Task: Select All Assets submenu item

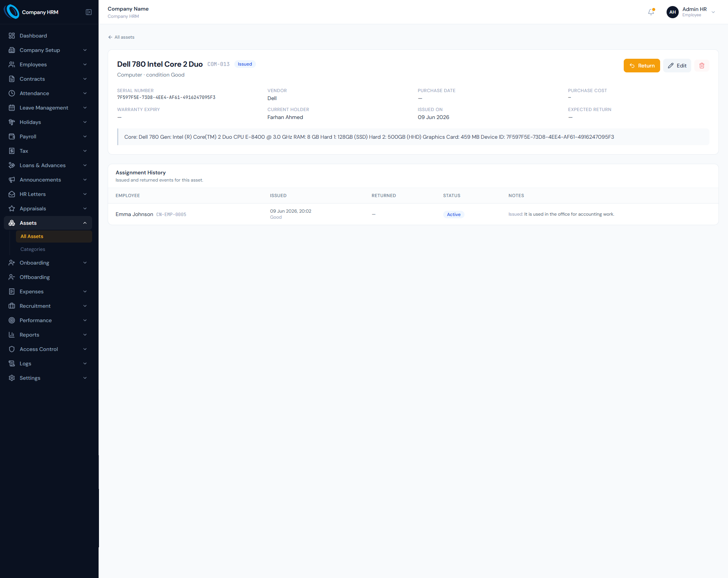Action: click(x=54, y=236)
